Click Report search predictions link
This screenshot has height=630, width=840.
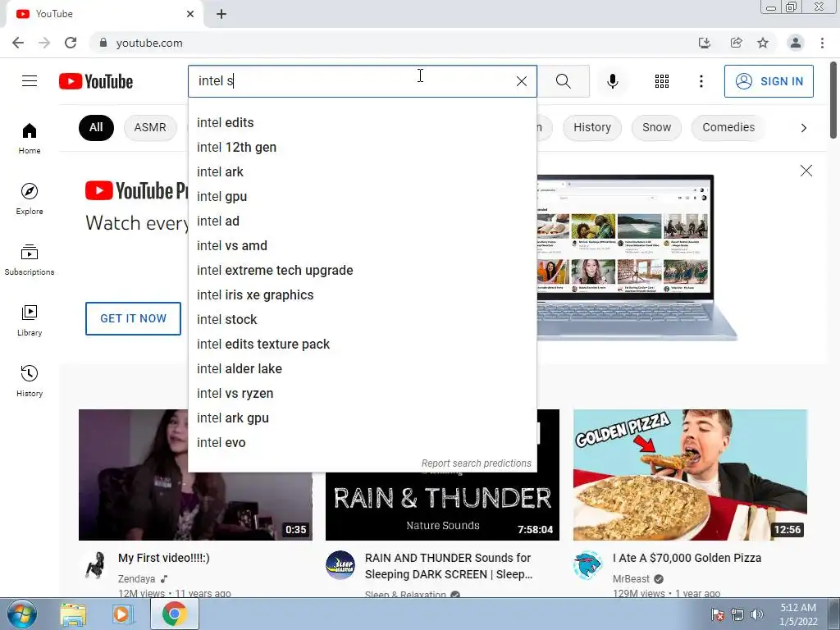tap(477, 463)
